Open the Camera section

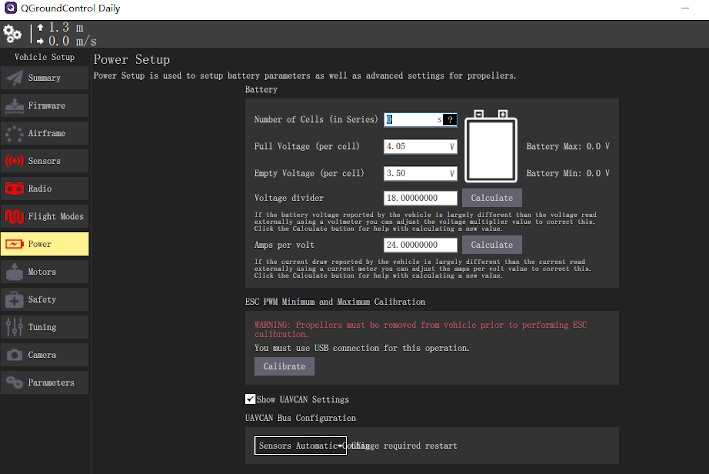click(45, 355)
